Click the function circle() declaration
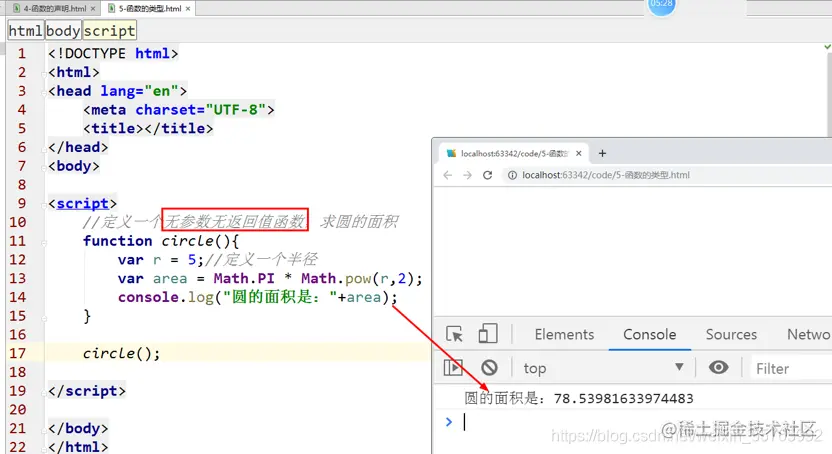 tap(161, 241)
